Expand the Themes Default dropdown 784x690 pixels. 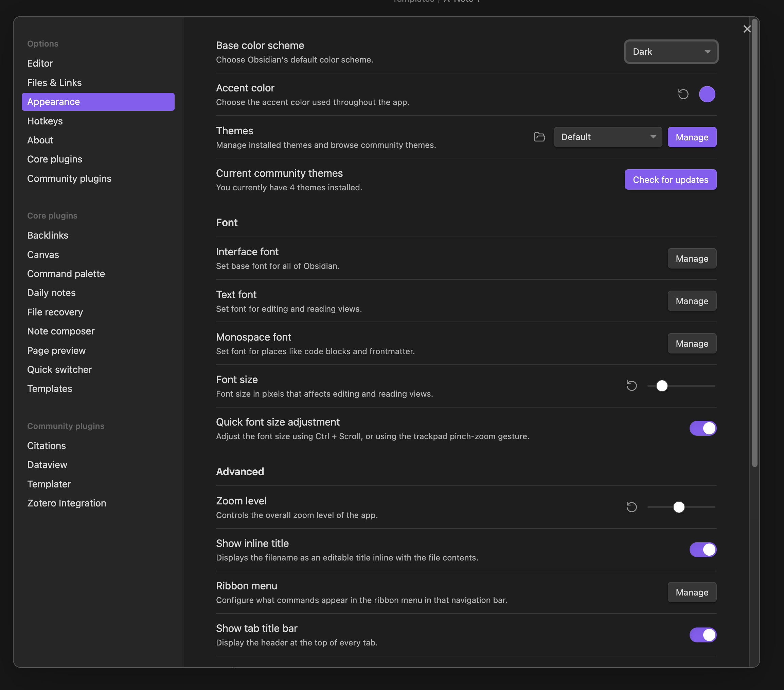pos(608,137)
